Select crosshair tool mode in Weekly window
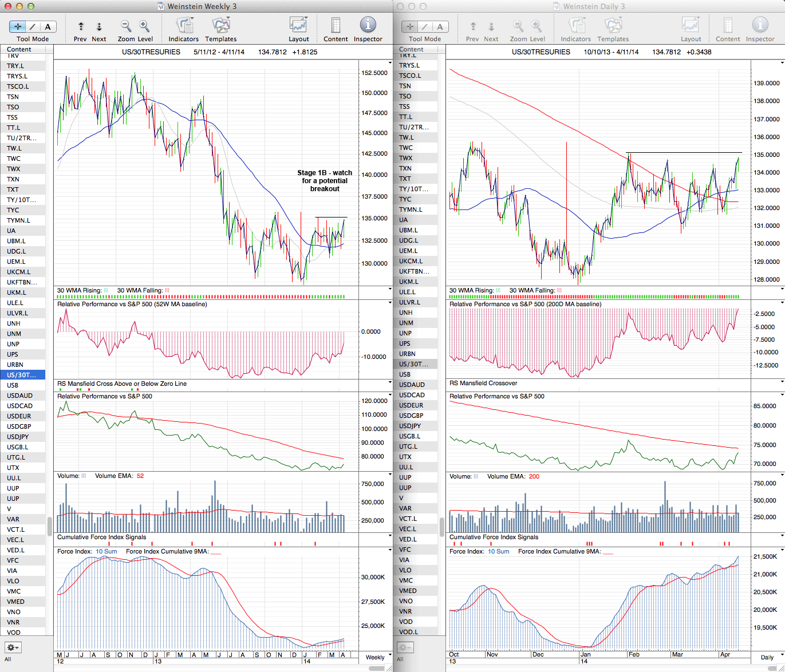Screen dimensions: 785x672 tap(18, 26)
